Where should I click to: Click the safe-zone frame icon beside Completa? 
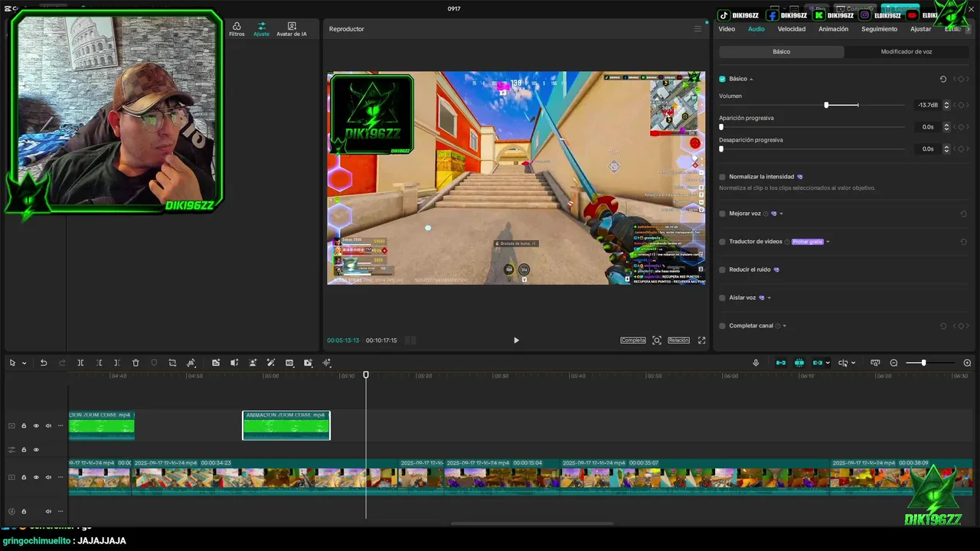(657, 341)
